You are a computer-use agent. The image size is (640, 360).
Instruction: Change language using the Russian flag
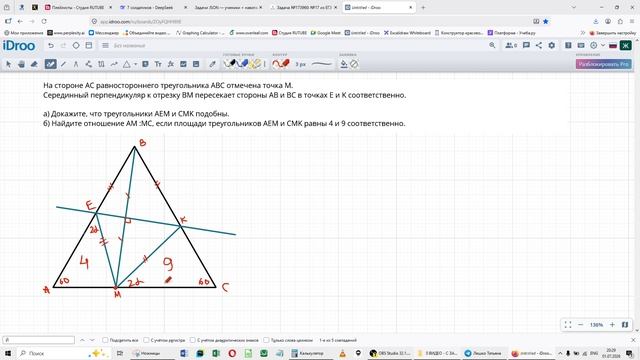tap(613, 46)
